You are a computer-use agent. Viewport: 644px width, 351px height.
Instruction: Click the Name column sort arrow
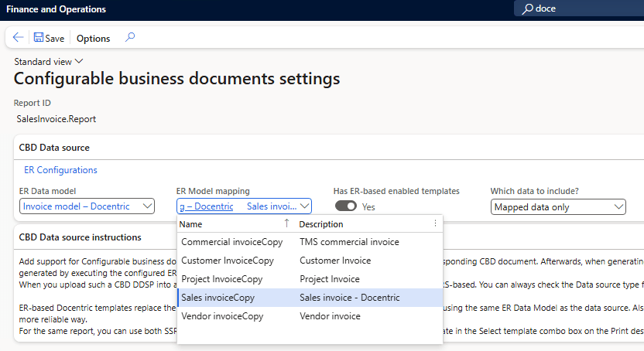pos(287,223)
